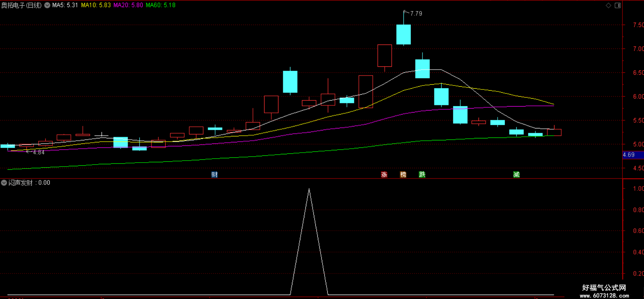
Task: Click the green 减 marker icon
Action: 516,175
